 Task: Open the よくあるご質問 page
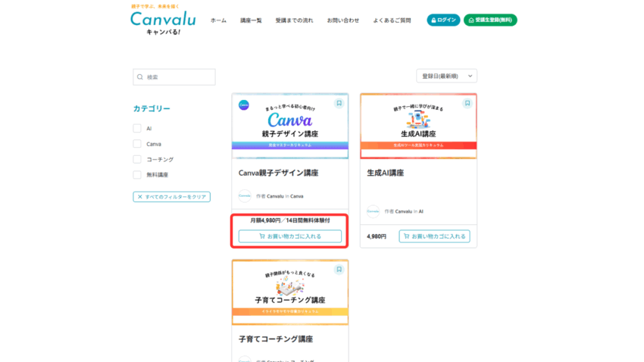point(392,20)
